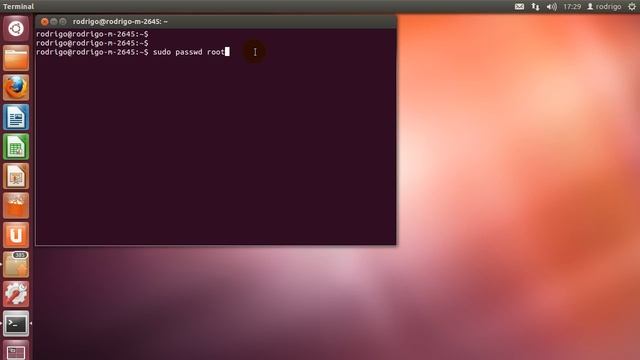Maximize the terminal window
Image resolution: width=640 pixels, height=360 pixels.
click(62, 22)
